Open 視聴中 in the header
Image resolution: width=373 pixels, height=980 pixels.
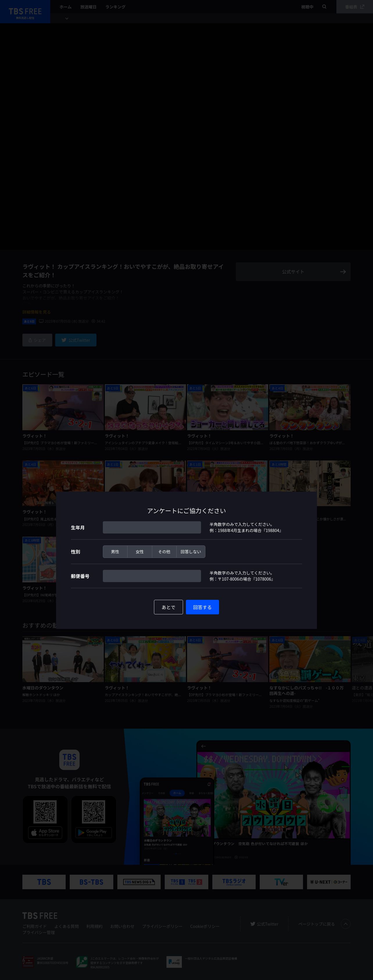click(307, 7)
